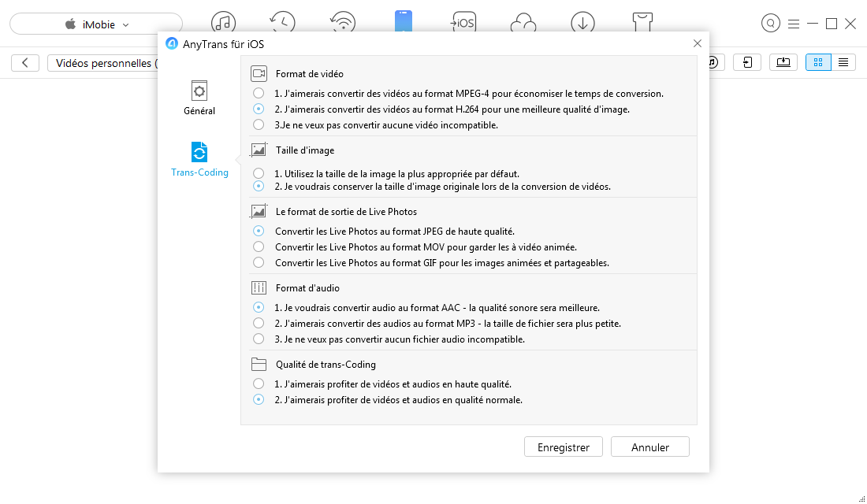Switch to grid view
The height and width of the screenshot is (504, 867).
818,62
